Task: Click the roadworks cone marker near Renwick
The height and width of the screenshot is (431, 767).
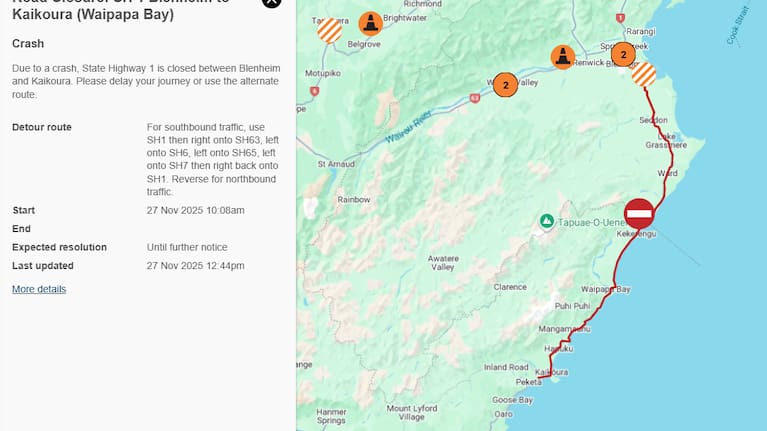Action: pos(563,57)
